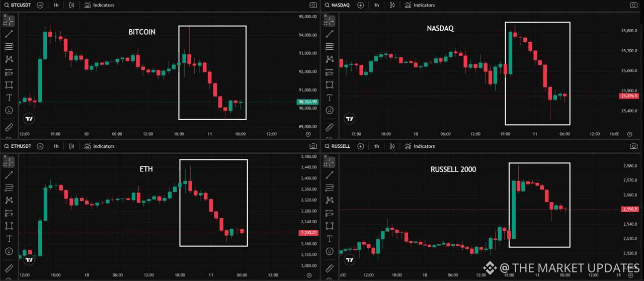644x281 pixels.
Task: Add a compare symbol on ETHUSDT chart
Action: (x=40, y=146)
